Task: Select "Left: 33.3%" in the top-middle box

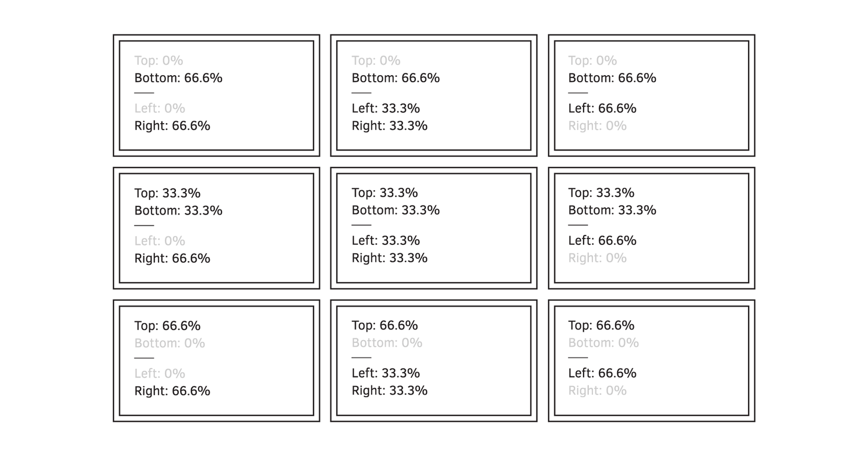Action: click(386, 108)
